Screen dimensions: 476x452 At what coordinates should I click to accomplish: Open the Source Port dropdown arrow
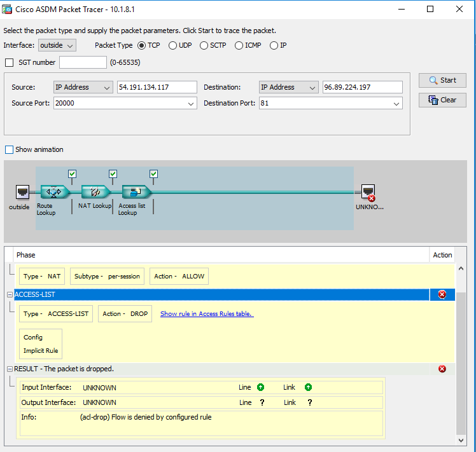191,104
